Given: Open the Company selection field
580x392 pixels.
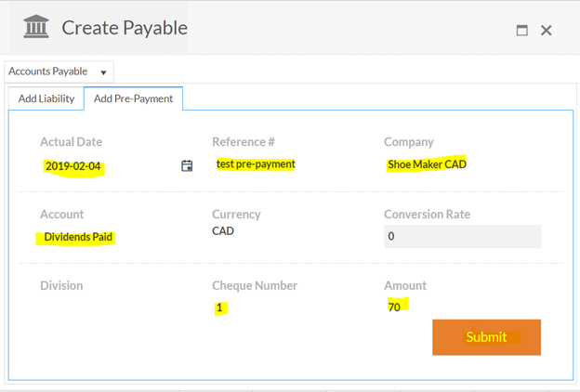Looking at the screenshot, I should click(427, 164).
